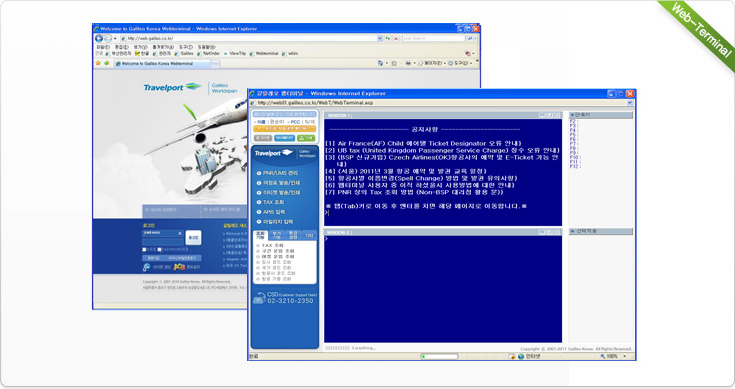
Task: Switch to the third tab of the sidebar option panel
Action: (x=293, y=235)
